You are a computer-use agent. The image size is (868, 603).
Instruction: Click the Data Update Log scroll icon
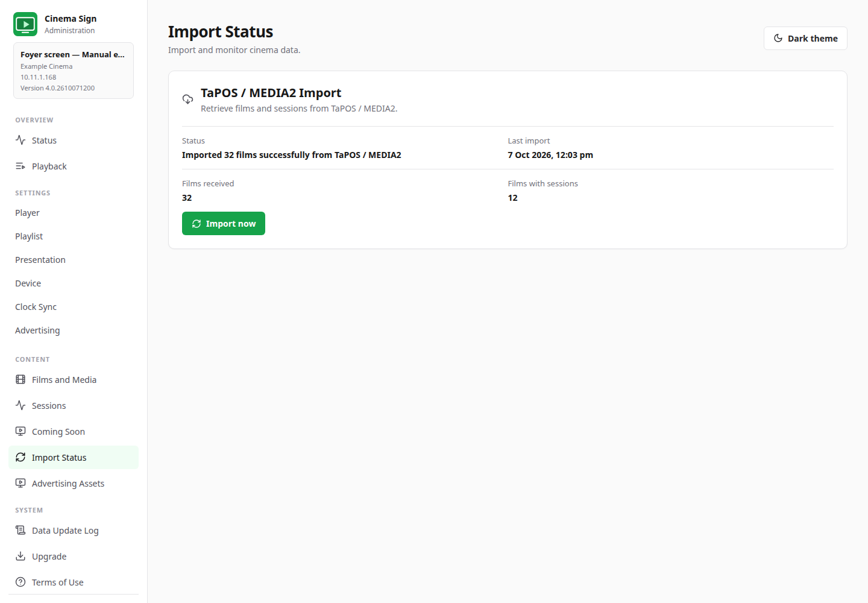tap(20, 530)
